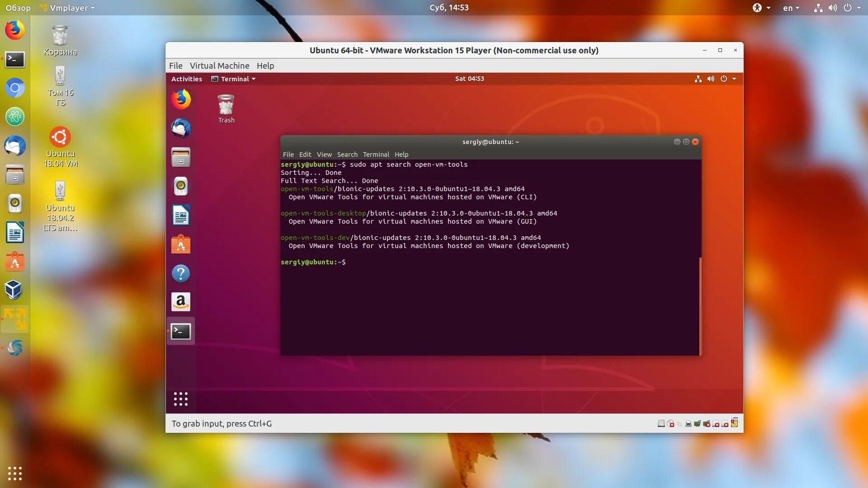Toggle guest sound volume indicator
The height and width of the screenshot is (488, 868).
coord(711,79)
